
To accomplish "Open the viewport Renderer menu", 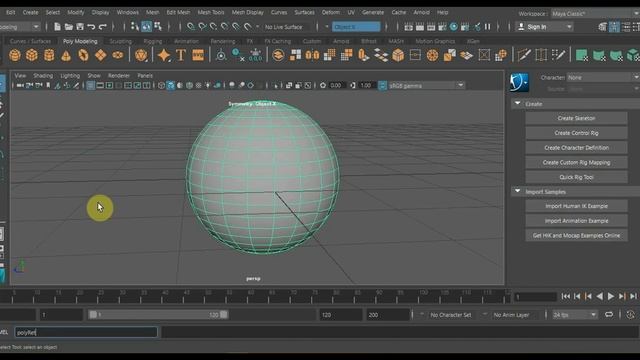I will click(119, 76).
